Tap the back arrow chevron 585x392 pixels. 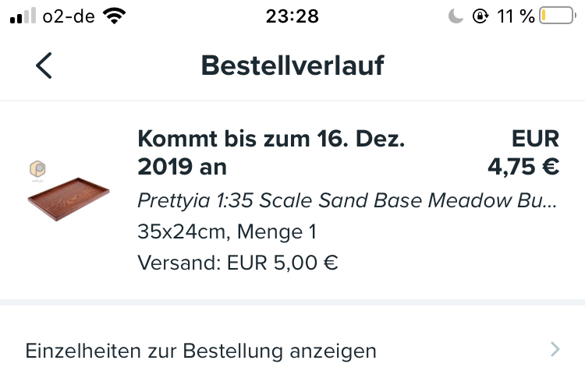pos(44,66)
